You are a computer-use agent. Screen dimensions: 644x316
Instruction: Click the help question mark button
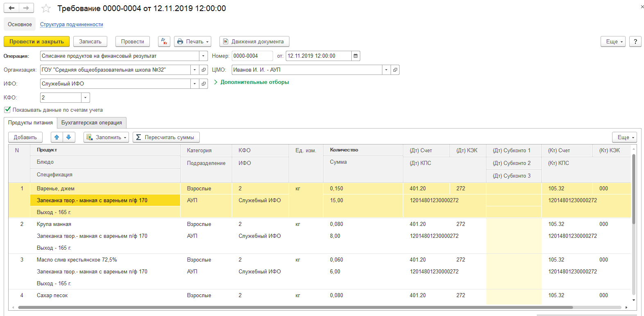[635, 41]
